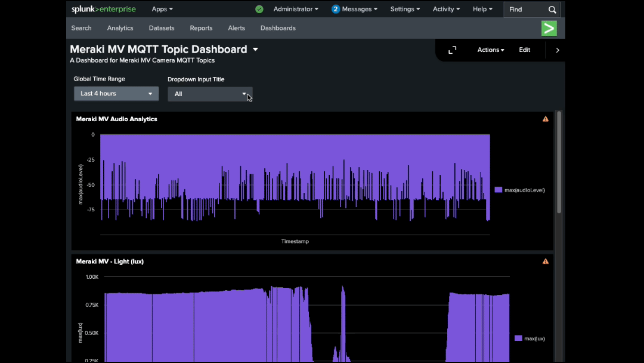
Task: Click the Meraki MV Audio Analytics panel title
Action: tap(117, 119)
